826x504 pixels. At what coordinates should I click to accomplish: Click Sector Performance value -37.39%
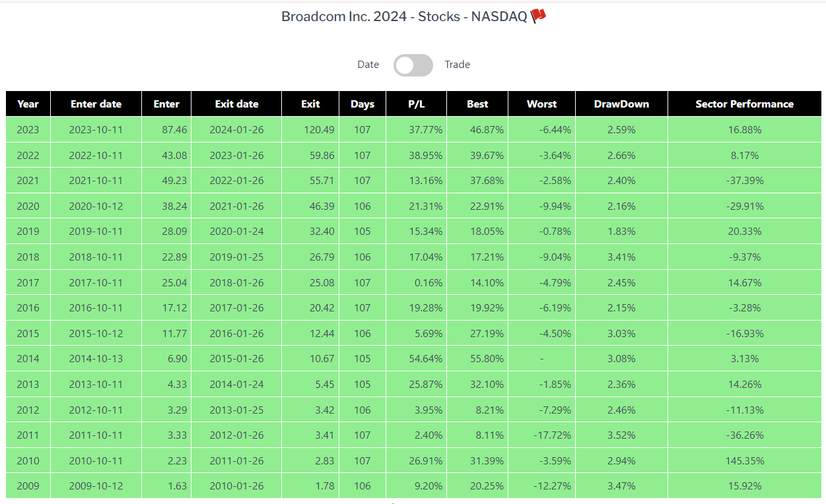tap(745, 181)
